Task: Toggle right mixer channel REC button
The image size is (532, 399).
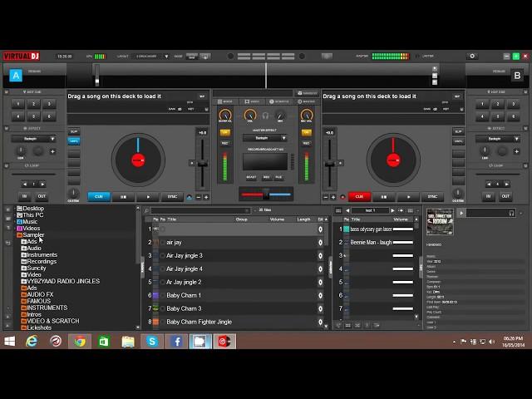Action: coord(307,143)
